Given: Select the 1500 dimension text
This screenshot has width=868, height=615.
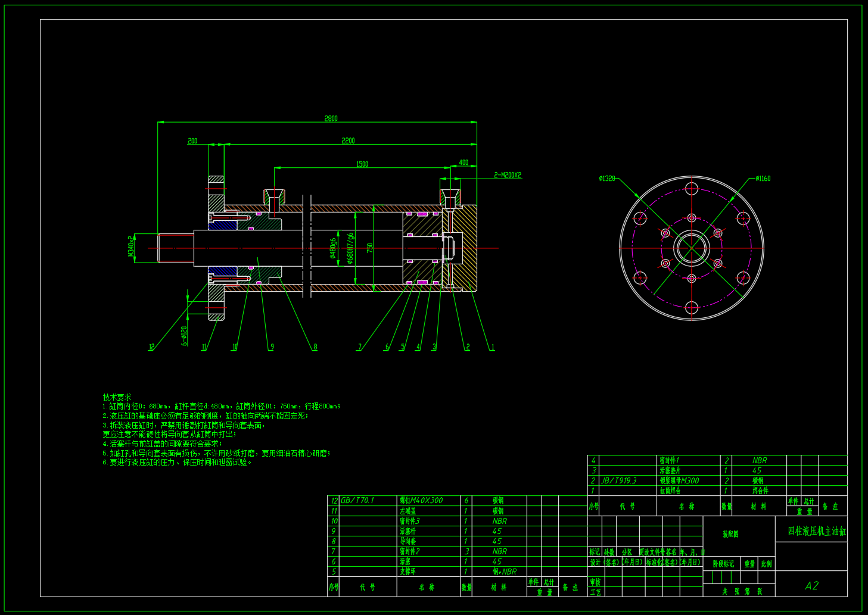Looking at the screenshot, I should [x=362, y=164].
